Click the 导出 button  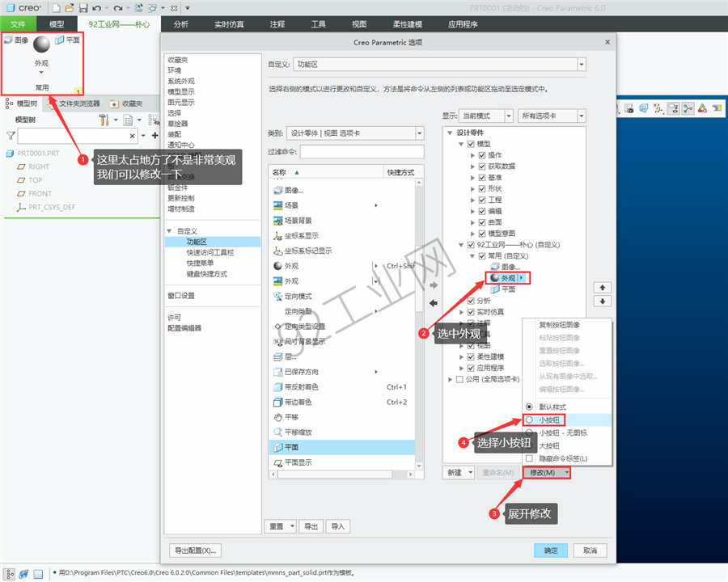click(x=311, y=526)
